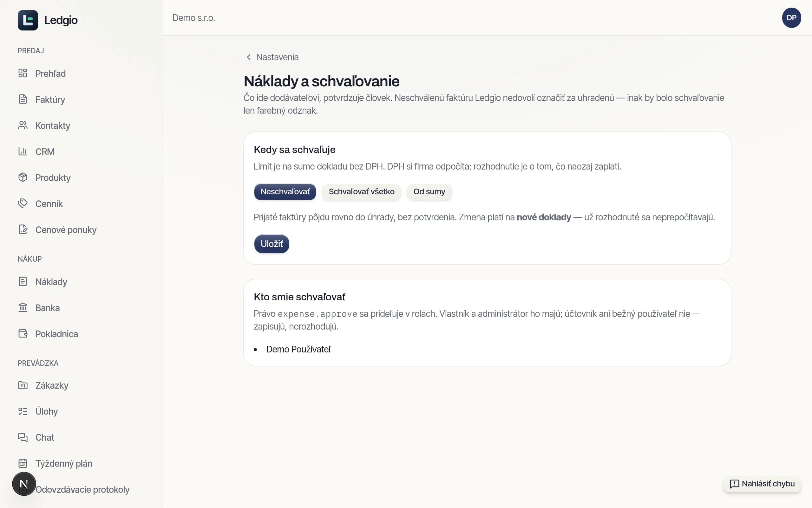Click the Ledgio brand name text
The image size is (812, 508).
pyautogui.click(x=61, y=20)
